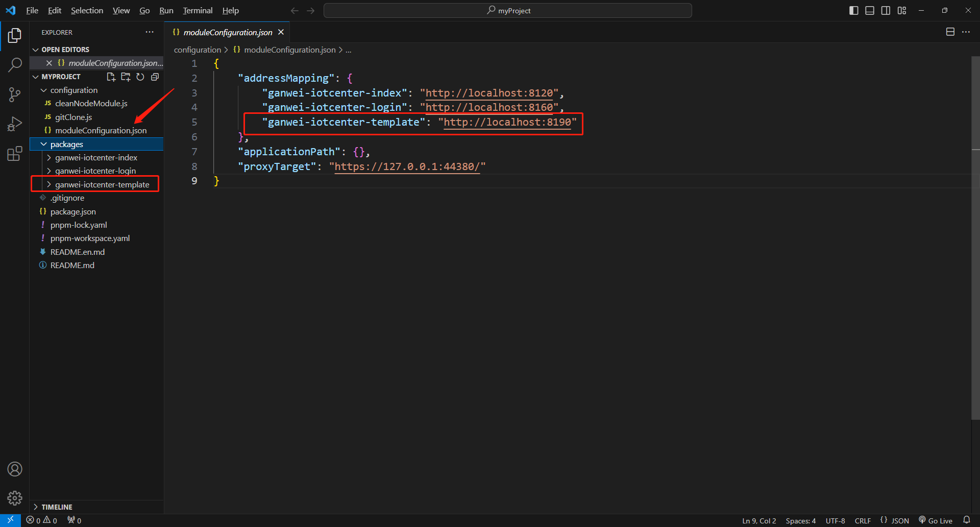This screenshot has width=980, height=527.
Task: Click the New File icon in explorer
Action: click(111, 77)
